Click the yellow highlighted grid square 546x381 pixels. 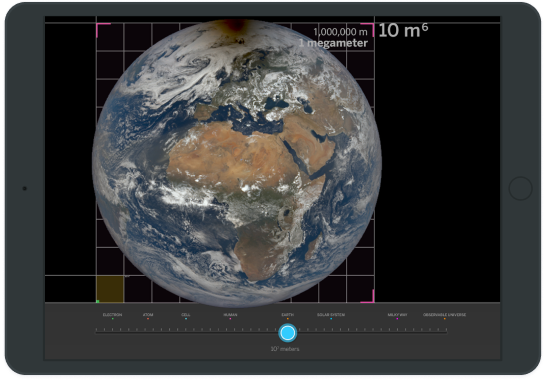[x=110, y=289]
